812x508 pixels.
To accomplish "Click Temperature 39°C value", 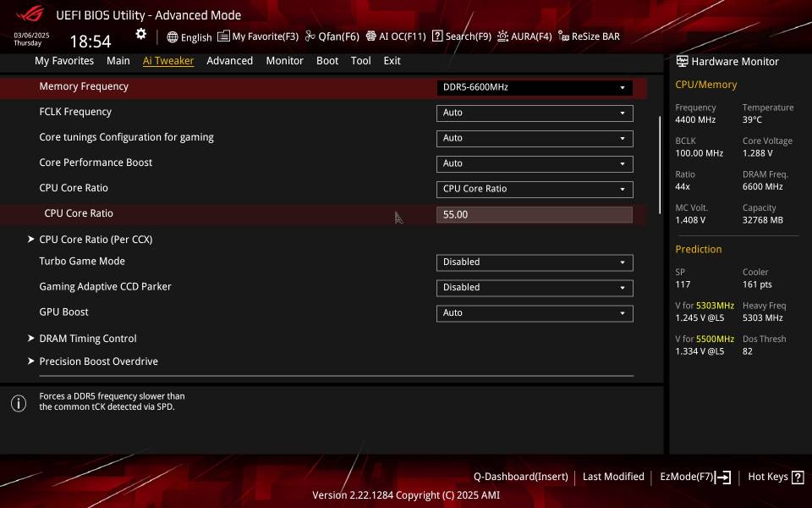I will point(752,119).
